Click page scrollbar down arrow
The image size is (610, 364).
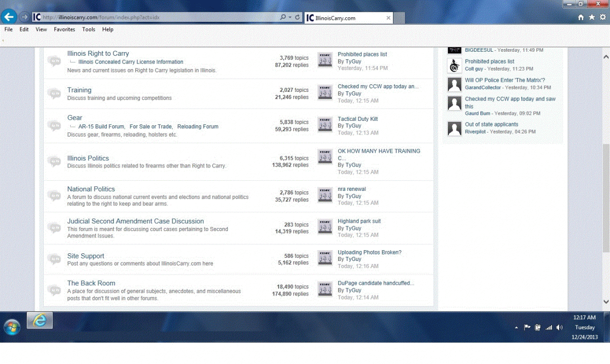(x=605, y=302)
